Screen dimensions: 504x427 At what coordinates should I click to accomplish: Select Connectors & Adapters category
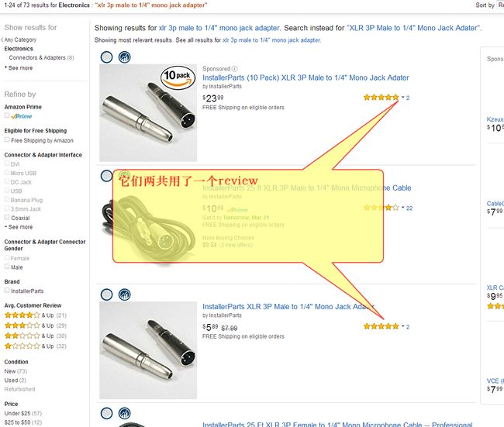coord(37,58)
